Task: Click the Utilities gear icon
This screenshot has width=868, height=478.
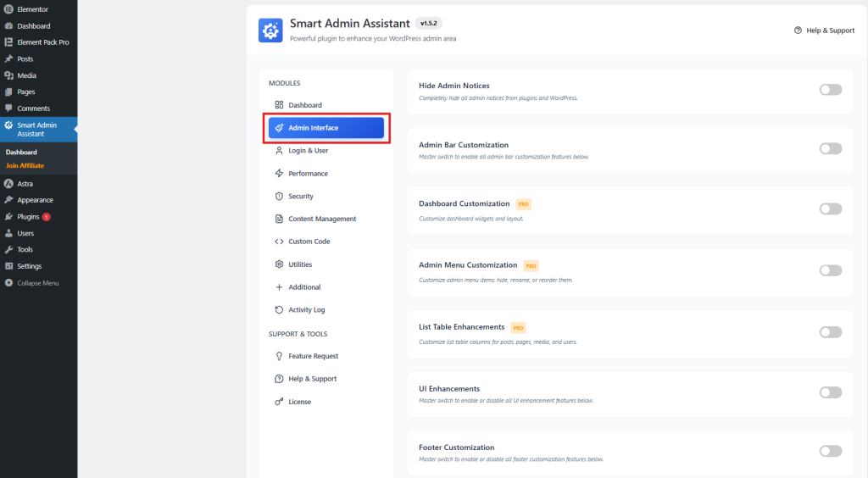Action: [x=279, y=264]
